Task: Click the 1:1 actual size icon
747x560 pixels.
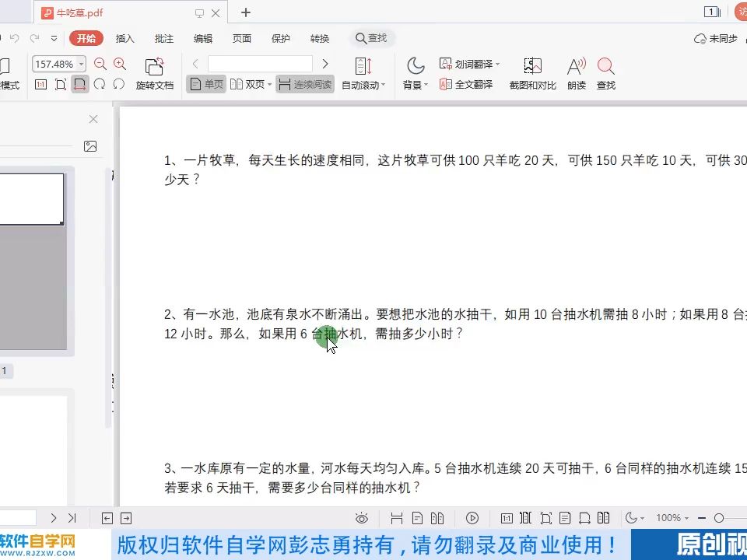Action: 40,84
